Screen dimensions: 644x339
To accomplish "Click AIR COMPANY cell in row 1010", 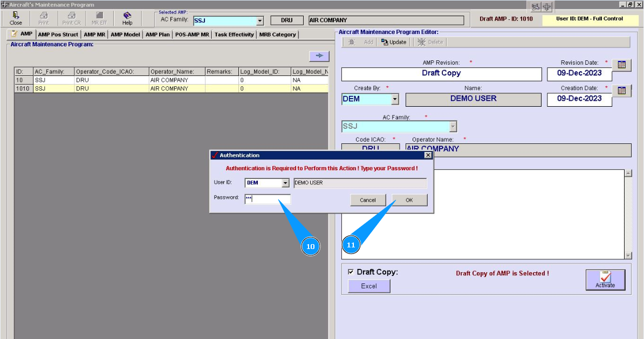I will click(x=176, y=88).
